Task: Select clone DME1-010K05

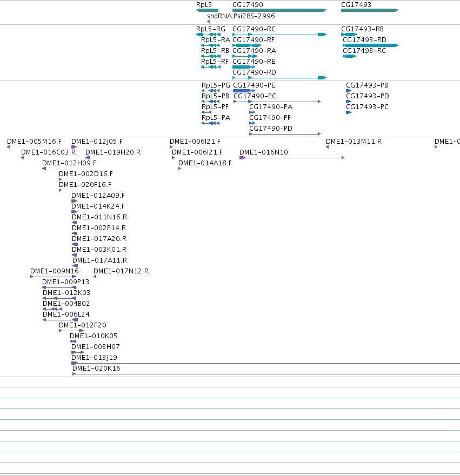Action: tap(73, 341)
